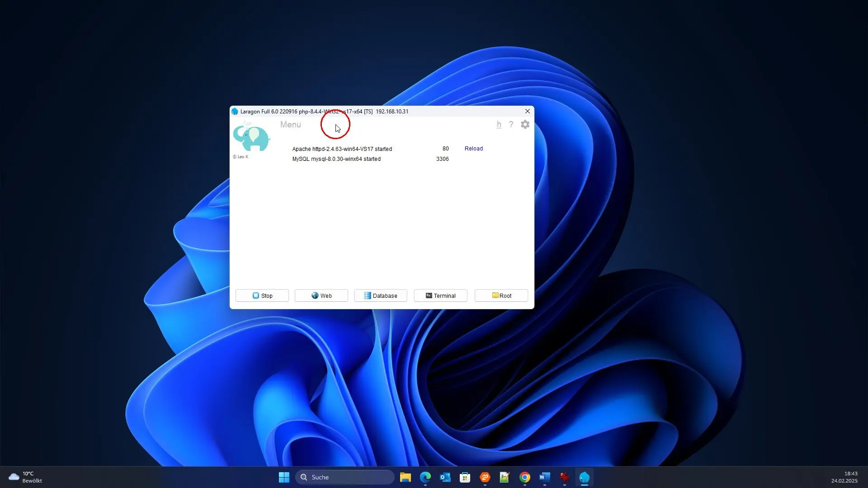Close the Laragon window
868x488 pixels.
click(527, 111)
